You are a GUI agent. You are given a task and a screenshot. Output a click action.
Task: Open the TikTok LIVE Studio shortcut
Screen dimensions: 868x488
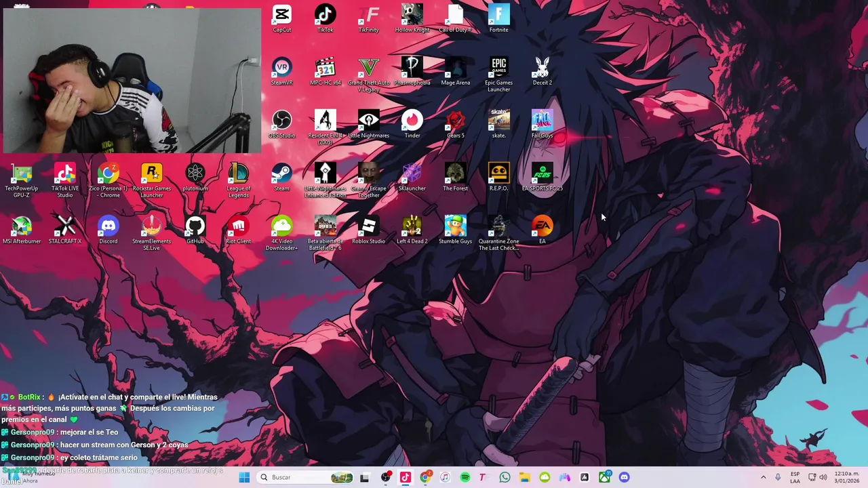[65, 180]
